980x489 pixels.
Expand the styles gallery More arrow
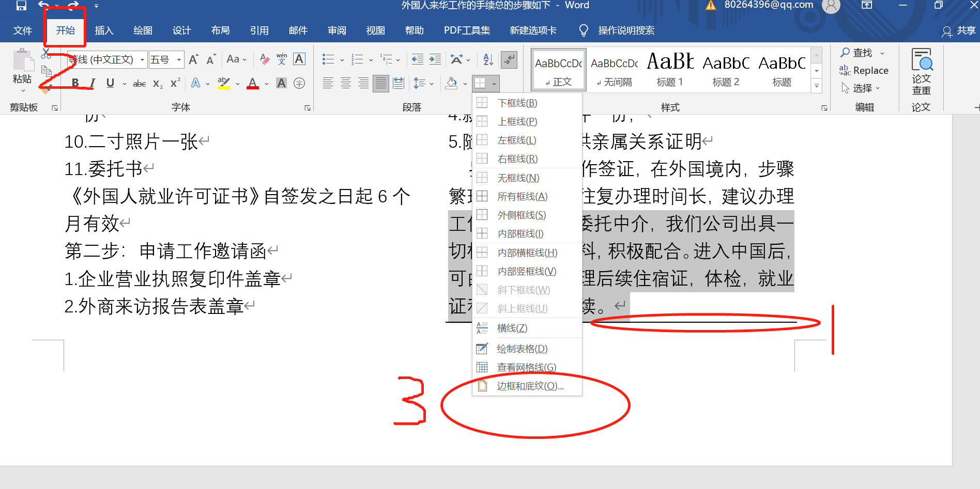point(817,86)
